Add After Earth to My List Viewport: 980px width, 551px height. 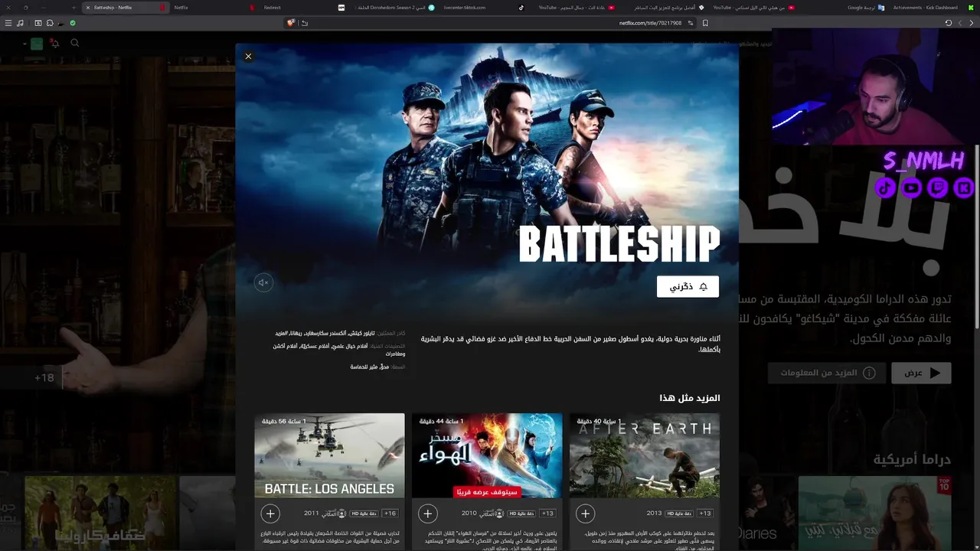click(x=586, y=514)
